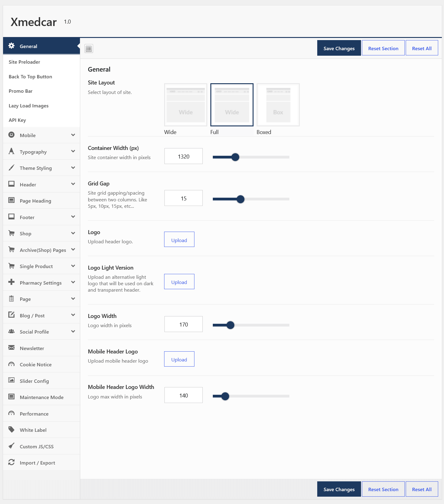Expand the Shop section chevron
Screen dimensions: 444x504
coord(73,233)
